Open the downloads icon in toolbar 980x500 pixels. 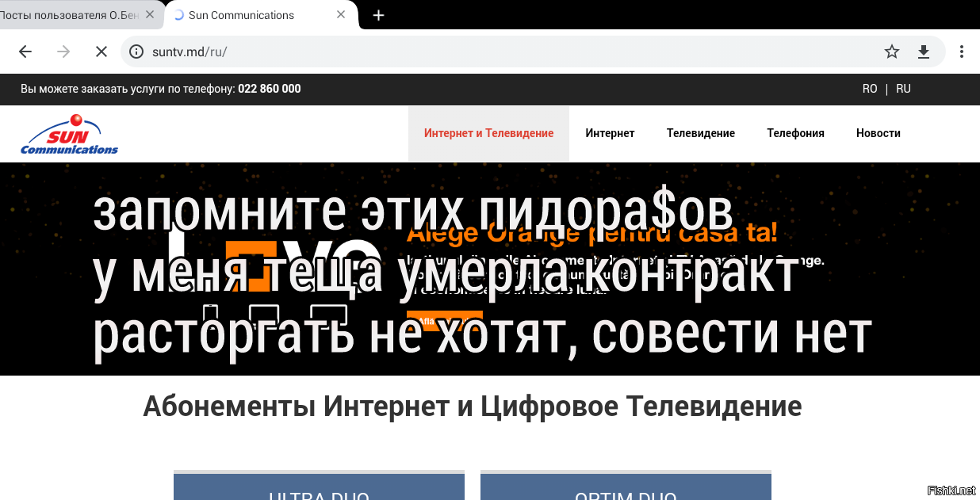pos(923,52)
